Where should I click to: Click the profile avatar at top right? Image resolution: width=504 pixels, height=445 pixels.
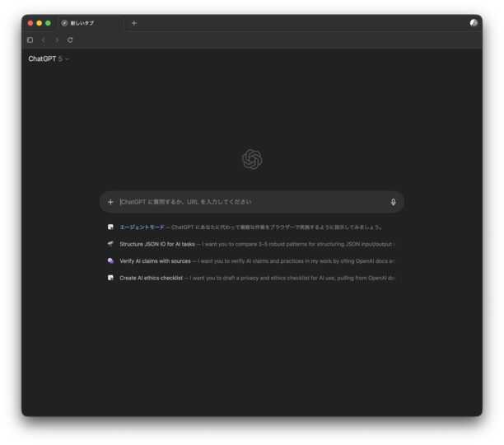coord(474,23)
